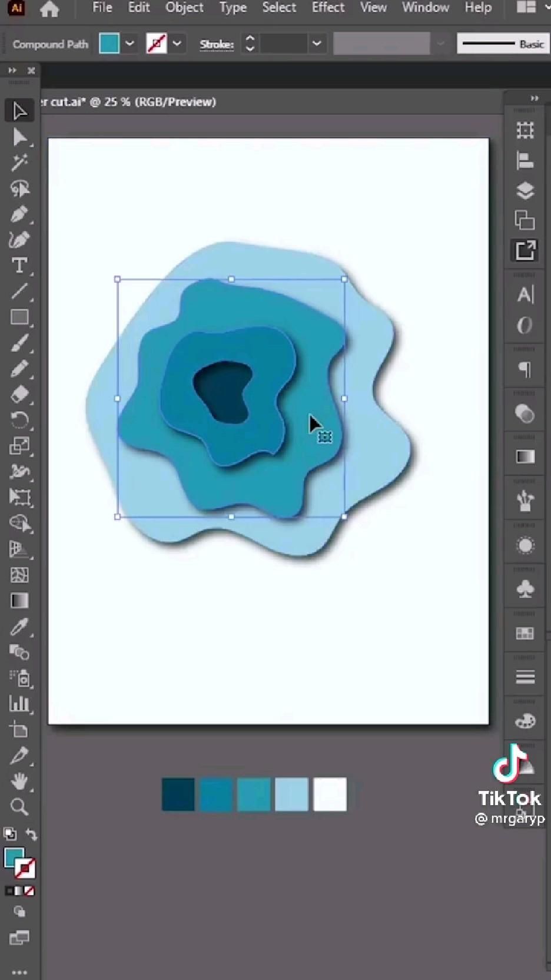Select the Selection tool arrow
The width and height of the screenshot is (551, 980).
19,111
